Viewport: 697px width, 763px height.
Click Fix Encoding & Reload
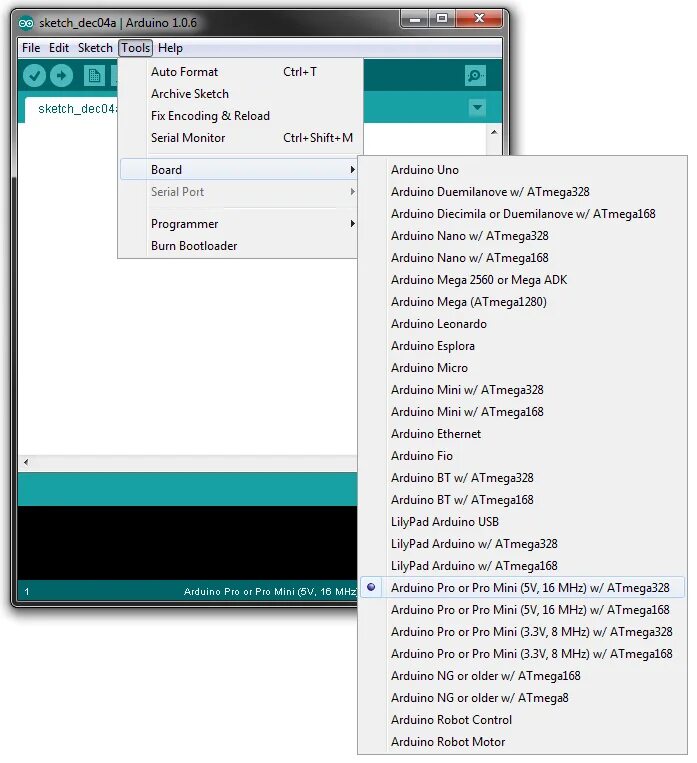pyautogui.click(x=238, y=116)
